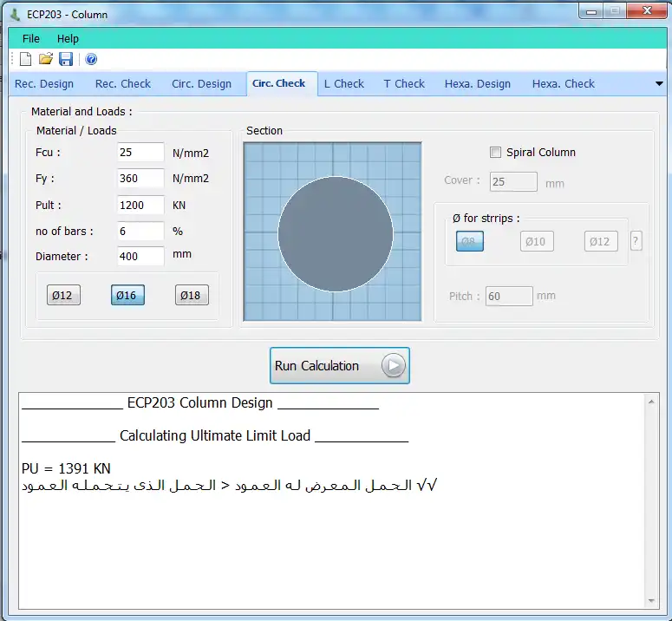
Task: Click the Pult input field
Action: coord(140,206)
